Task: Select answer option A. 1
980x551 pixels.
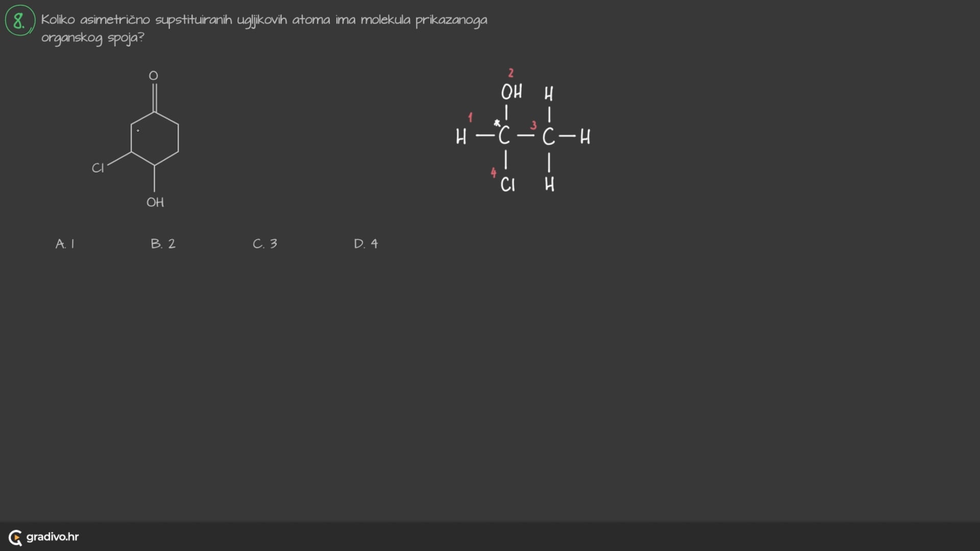Action: [x=65, y=244]
